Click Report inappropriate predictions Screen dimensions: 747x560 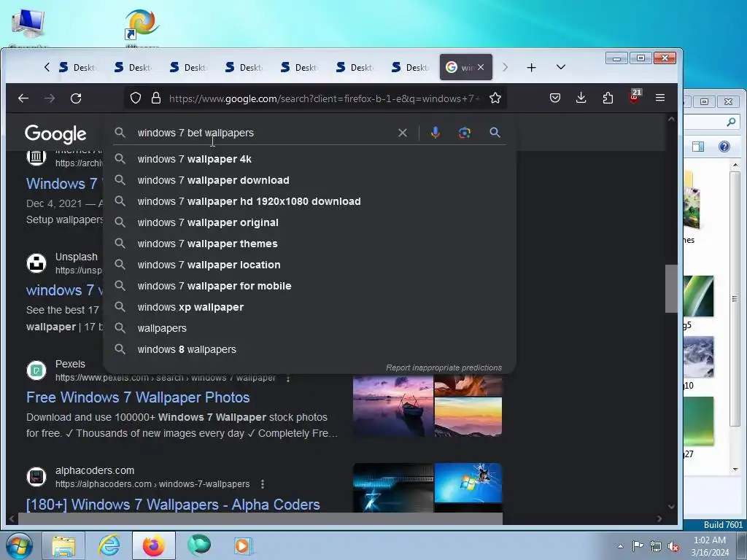click(444, 367)
